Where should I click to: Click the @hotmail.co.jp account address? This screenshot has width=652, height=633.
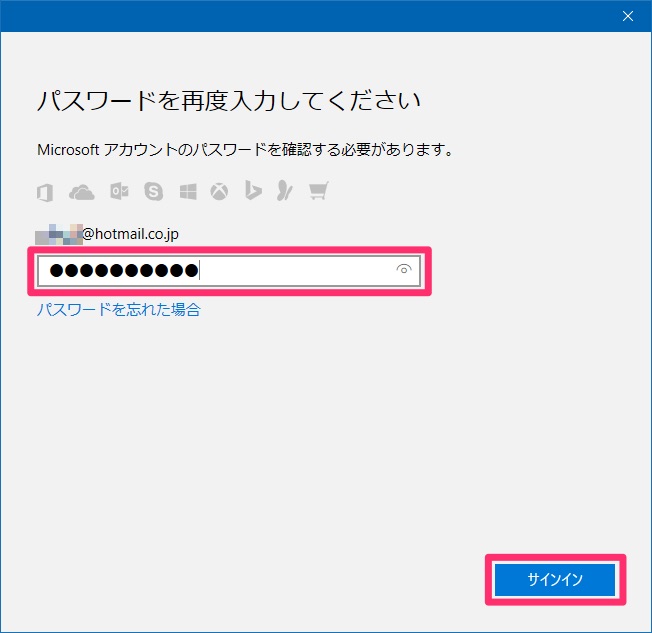pyautogui.click(x=107, y=234)
